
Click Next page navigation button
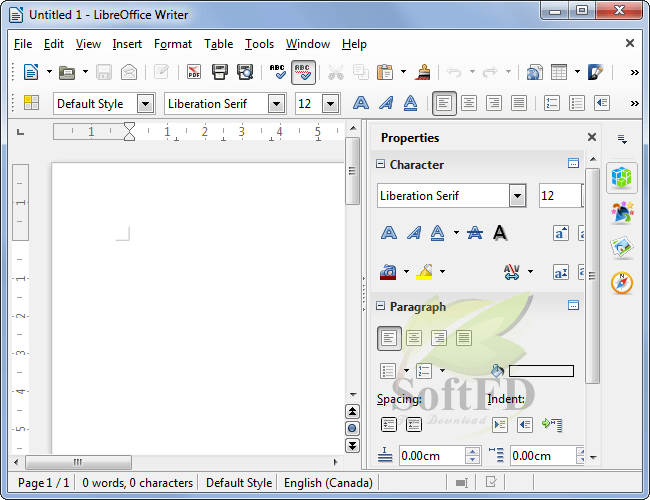tap(352, 446)
